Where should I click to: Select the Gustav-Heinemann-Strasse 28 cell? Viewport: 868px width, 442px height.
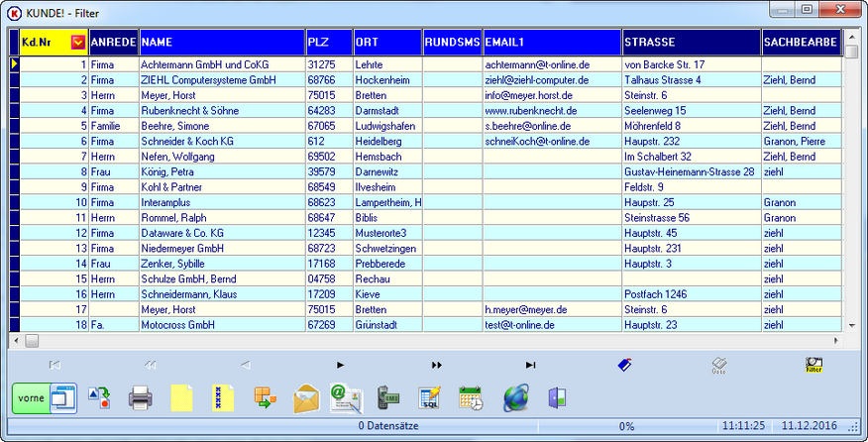click(x=692, y=171)
